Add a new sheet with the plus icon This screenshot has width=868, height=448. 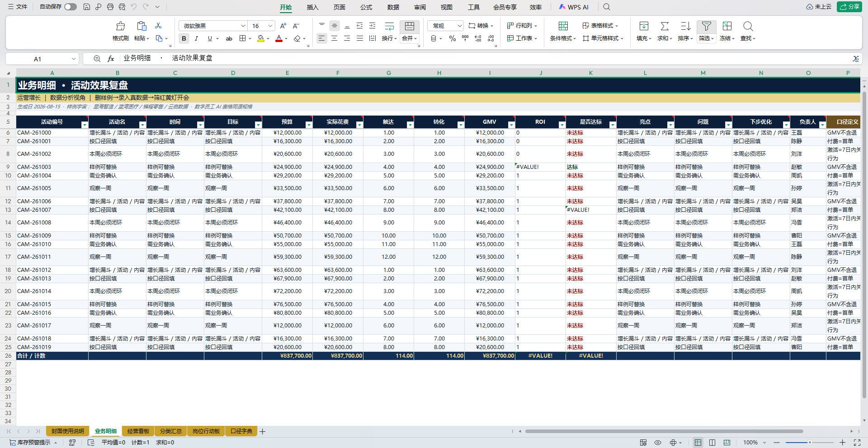tap(262, 431)
